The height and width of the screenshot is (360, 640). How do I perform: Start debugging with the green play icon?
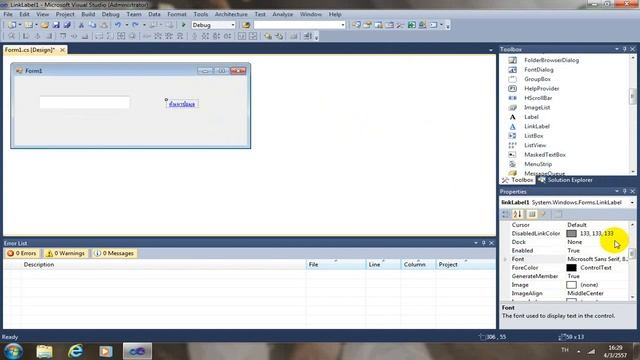pos(184,25)
